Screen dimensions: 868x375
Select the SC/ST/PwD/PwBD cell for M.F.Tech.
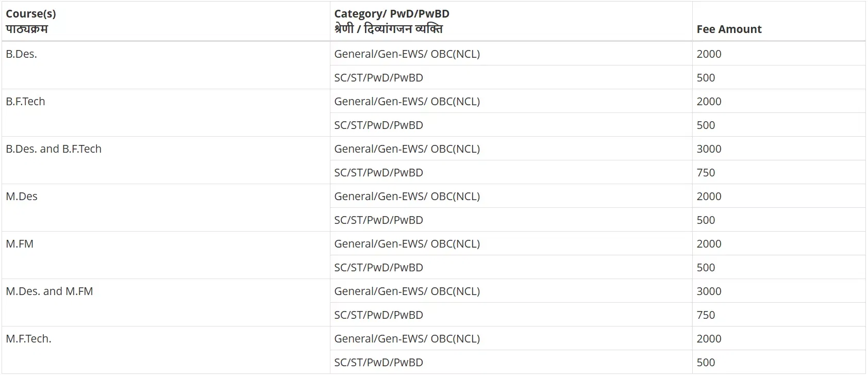click(x=379, y=363)
